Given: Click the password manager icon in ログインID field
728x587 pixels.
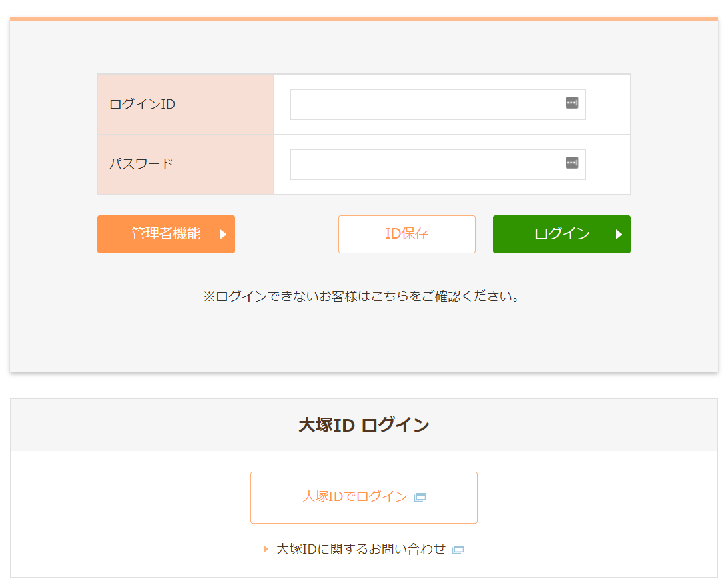Looking at the screenshot, I should [572, 103].
